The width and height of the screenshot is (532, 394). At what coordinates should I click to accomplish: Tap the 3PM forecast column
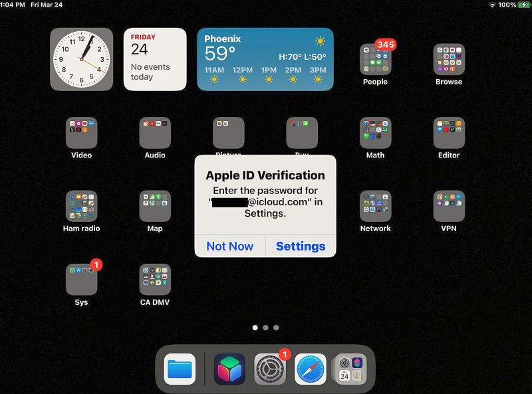pyautogui.click(x=318, y=75)
